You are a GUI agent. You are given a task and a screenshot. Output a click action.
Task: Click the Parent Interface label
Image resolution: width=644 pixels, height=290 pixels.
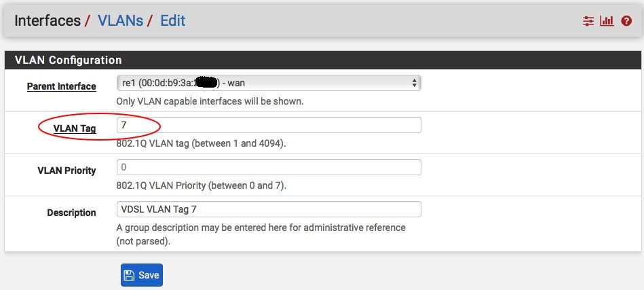[x=62, y=87]
